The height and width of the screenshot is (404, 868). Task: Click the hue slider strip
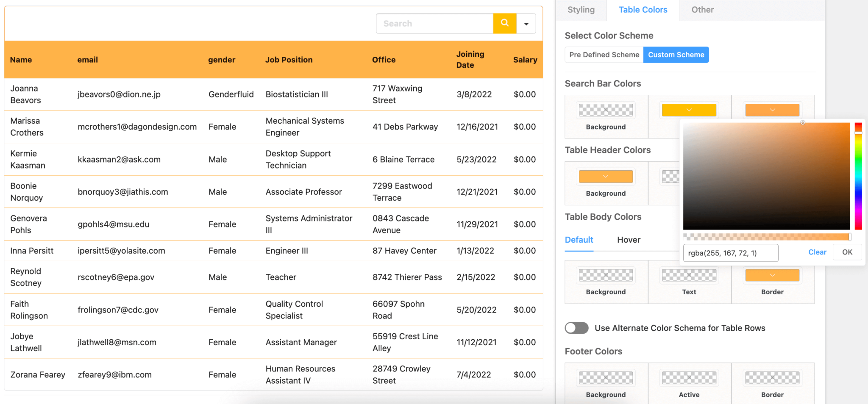tap(858, 176)
